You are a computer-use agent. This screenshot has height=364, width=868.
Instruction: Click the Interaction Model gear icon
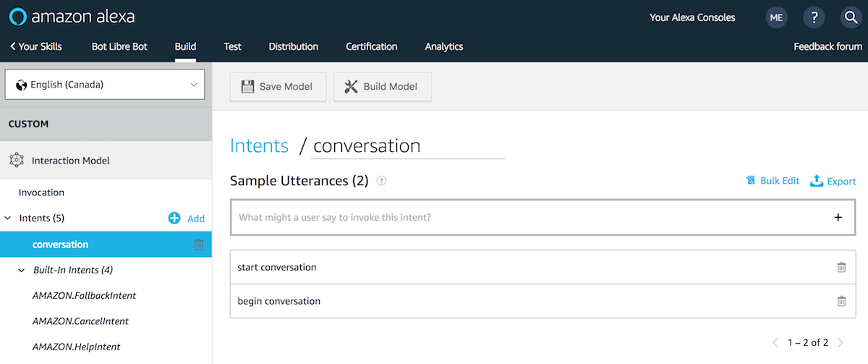(x=16, y=161)
